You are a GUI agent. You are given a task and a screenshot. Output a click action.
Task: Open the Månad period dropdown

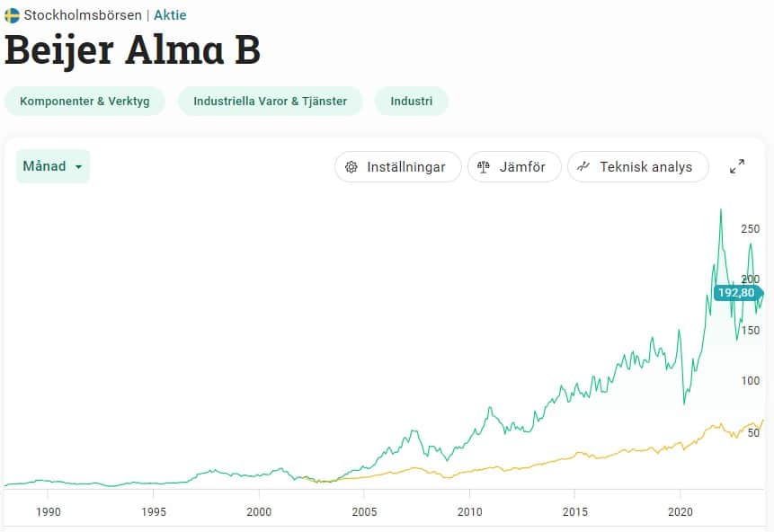click(x=52, y=166)
